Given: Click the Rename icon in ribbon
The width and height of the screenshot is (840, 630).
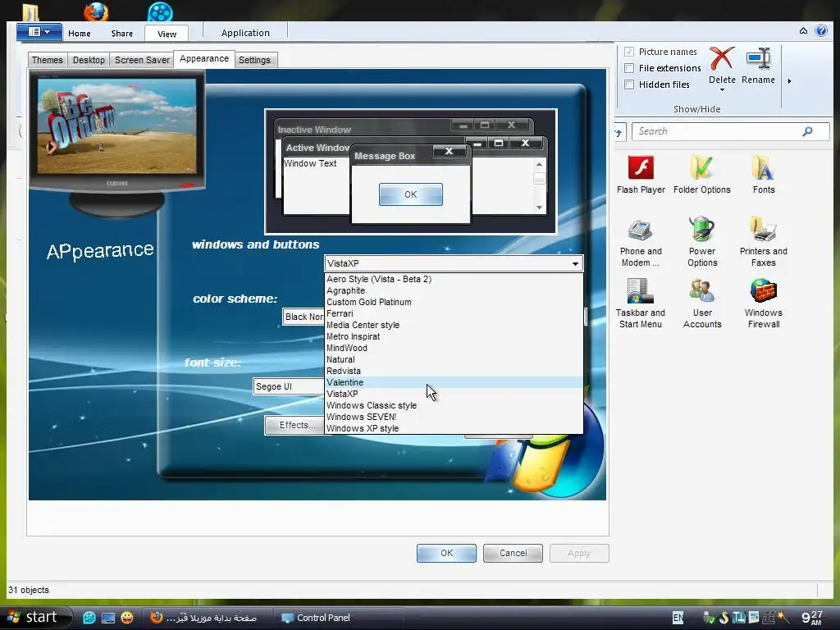Looking at the screenshot, I should pos(759,58).
